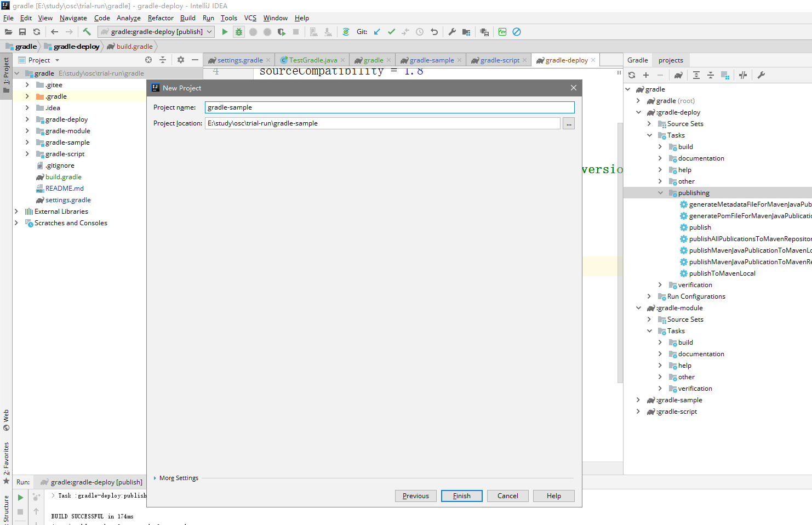The height and width of the screenshot is (525, 812).
Task: Click the Build project hammer icon
Action: point(87,32)
